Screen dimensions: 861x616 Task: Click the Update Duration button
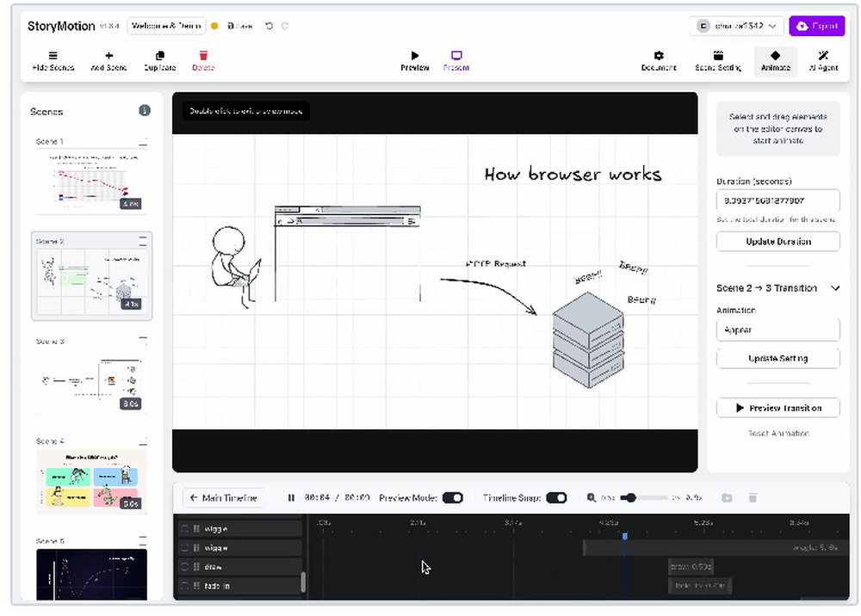point(777,241)
